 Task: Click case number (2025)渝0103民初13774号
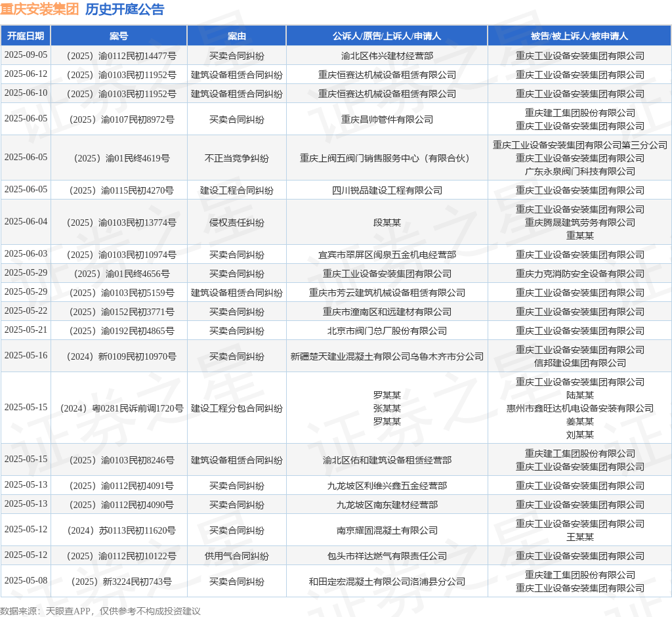[x=121, y=222]
